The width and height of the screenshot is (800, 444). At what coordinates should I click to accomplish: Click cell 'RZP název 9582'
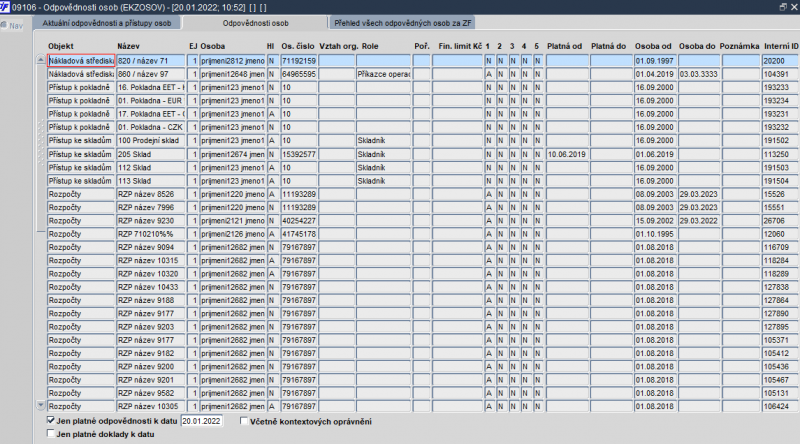[x=151, y=393]
